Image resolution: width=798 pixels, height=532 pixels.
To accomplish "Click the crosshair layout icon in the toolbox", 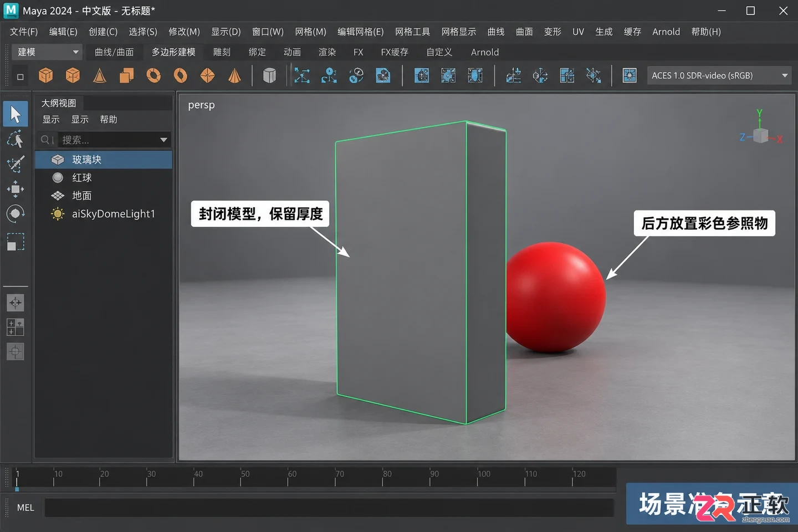I will click(16, 303).
